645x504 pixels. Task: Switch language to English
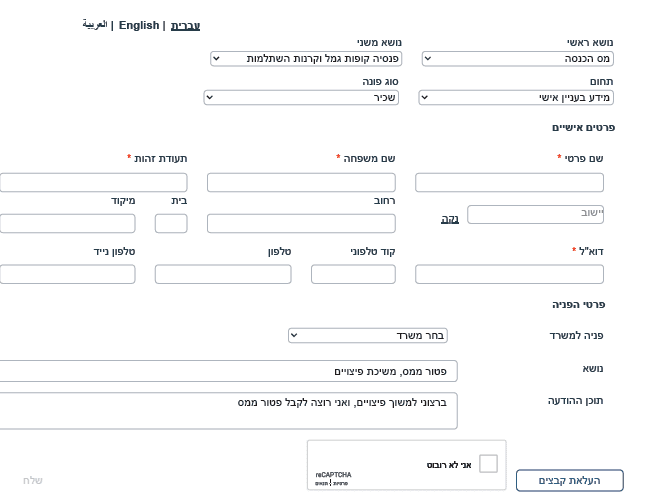(x=139, y=25)
